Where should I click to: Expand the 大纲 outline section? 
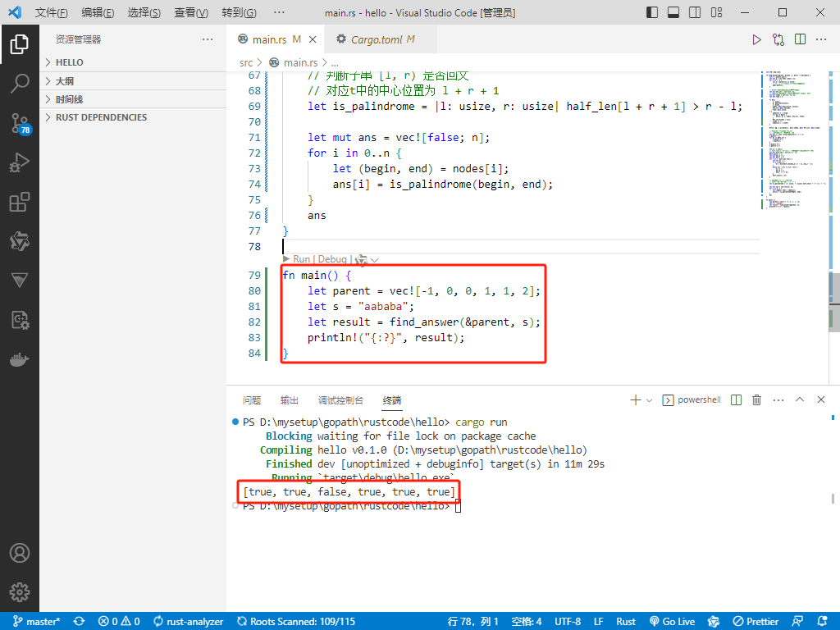pos(133,81)
